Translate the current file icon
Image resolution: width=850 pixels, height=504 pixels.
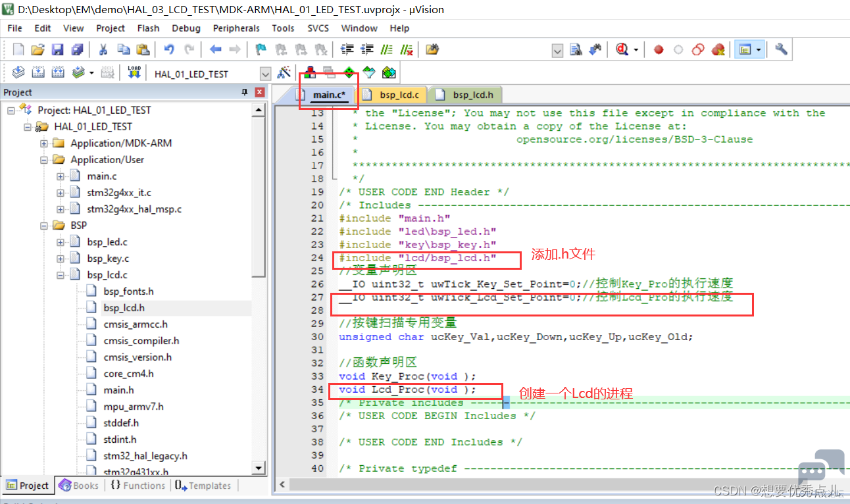click(x=18, y=72)
